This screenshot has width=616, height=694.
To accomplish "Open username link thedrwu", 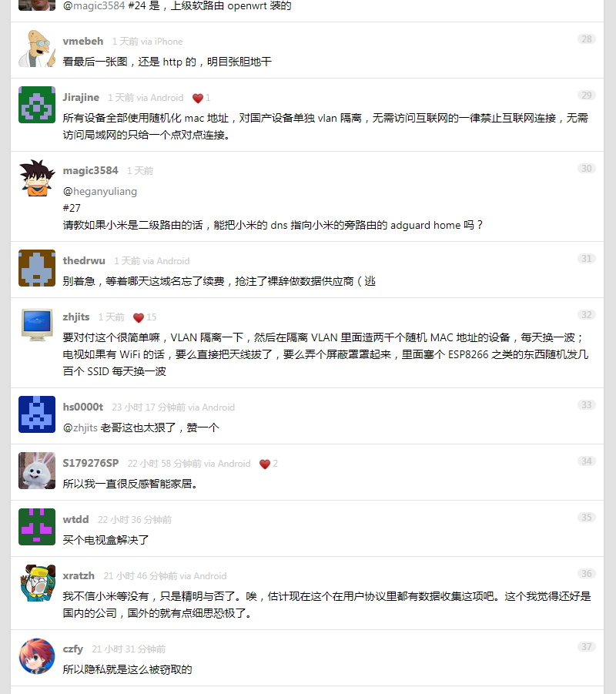I will [x=84, y=260].
